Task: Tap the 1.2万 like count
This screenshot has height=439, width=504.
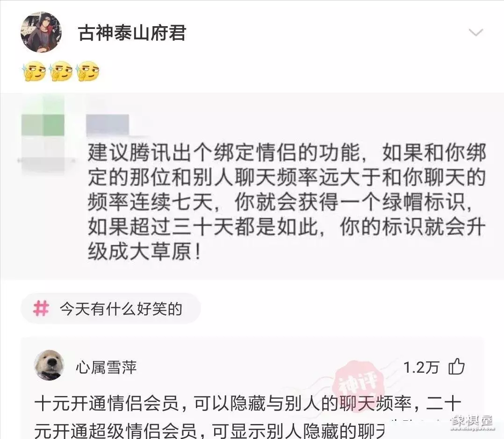Action: [421, 368]
